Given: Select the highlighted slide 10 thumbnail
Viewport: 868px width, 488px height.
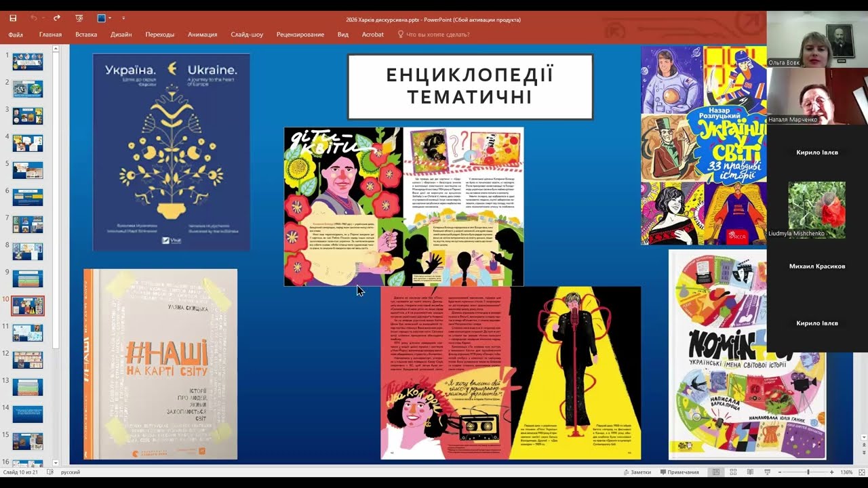Looking at the screenshot, I should pos(28,306).
